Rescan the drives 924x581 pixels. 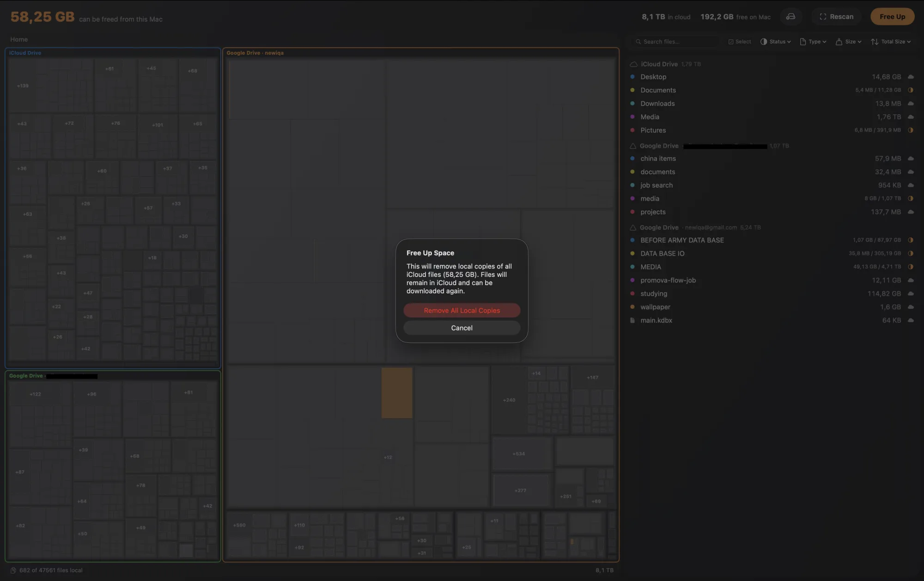pos(837,17)
